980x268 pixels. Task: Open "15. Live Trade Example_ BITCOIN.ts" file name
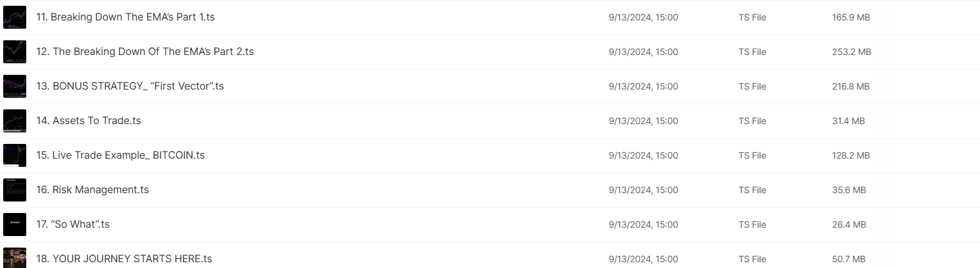pyautogui.click(x=120, y=155)
